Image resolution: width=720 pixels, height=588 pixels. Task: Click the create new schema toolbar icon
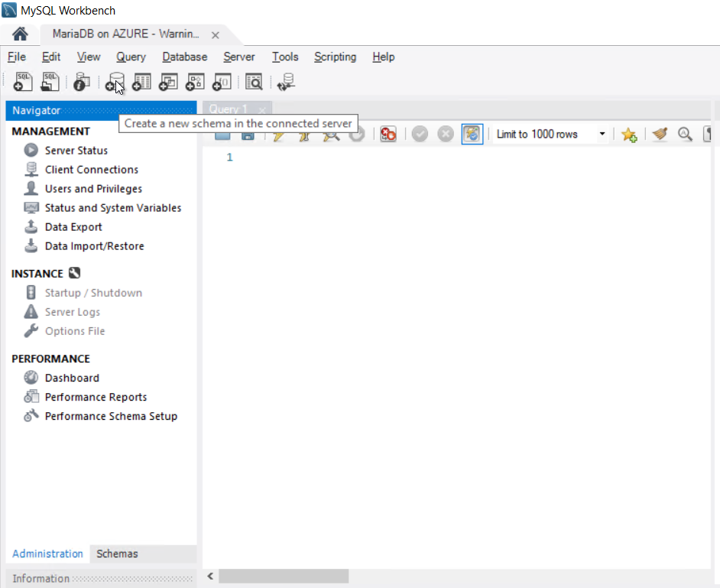(115, 83)
